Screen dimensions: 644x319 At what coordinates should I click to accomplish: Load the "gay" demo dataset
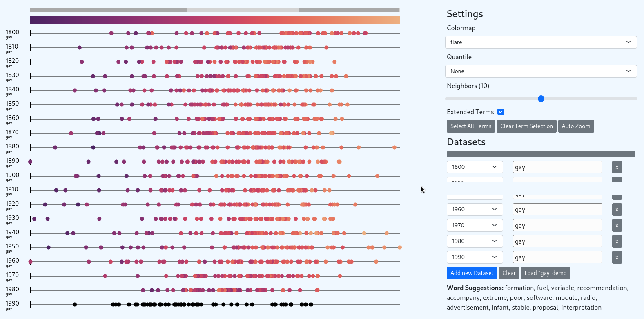[x=545, y=273]
